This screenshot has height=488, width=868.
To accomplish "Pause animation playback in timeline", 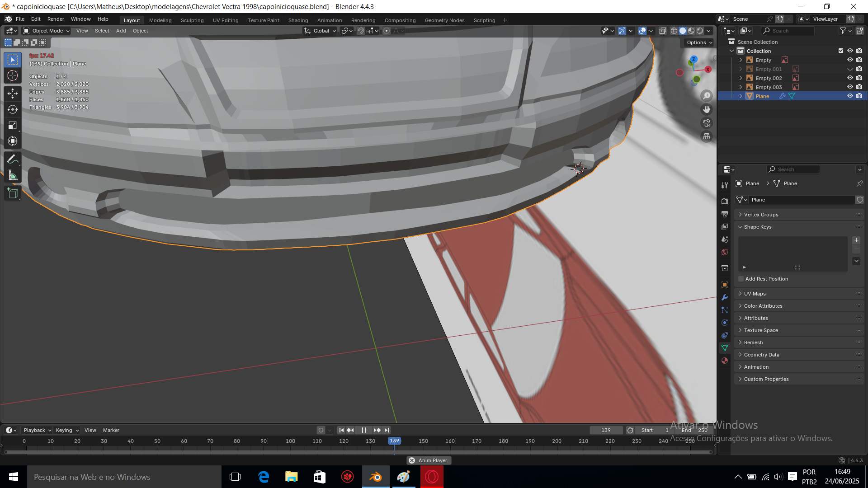I will pos(363,430).
